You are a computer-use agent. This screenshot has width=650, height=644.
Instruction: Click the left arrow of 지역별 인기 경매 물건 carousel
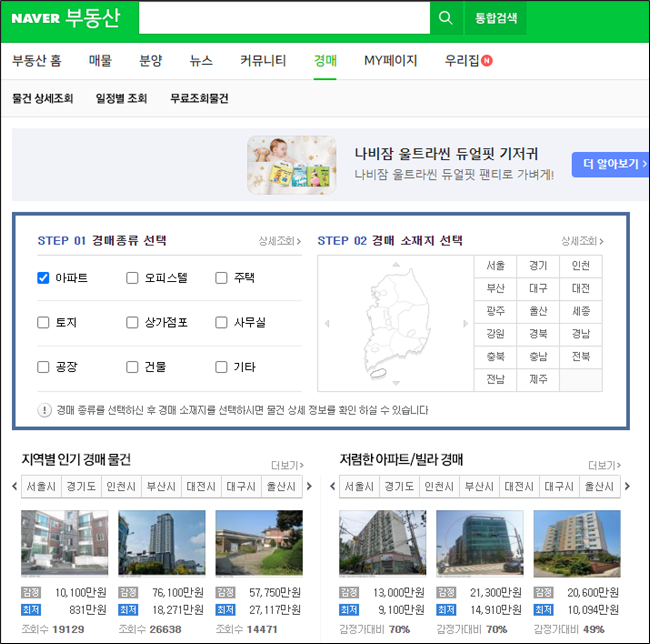coord(14,486)
